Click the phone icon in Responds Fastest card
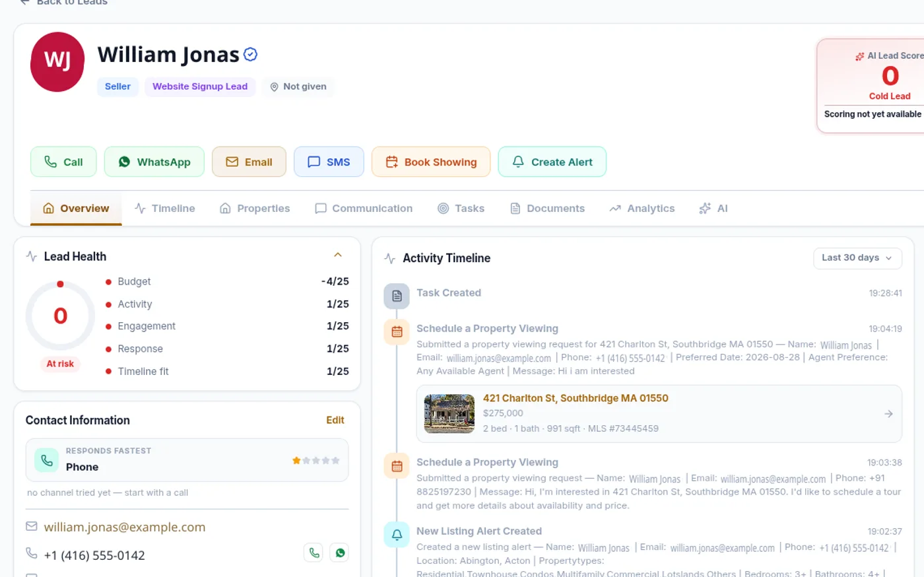The width and height of the screenshot is (924, 577). click(47, 460)
